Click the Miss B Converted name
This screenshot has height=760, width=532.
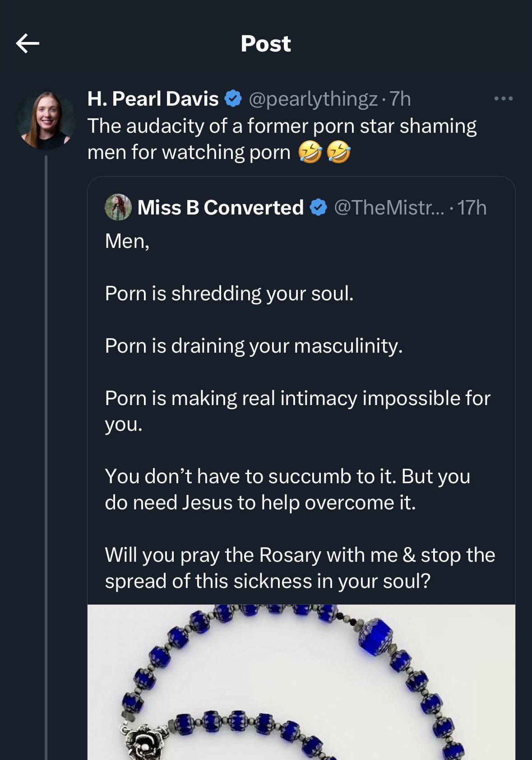[x=220, y=208]
